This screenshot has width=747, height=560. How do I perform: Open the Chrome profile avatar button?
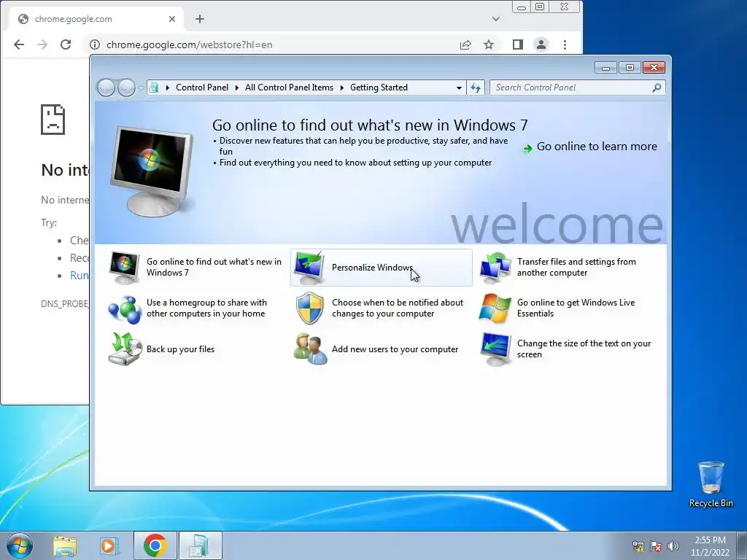point(541,44)
